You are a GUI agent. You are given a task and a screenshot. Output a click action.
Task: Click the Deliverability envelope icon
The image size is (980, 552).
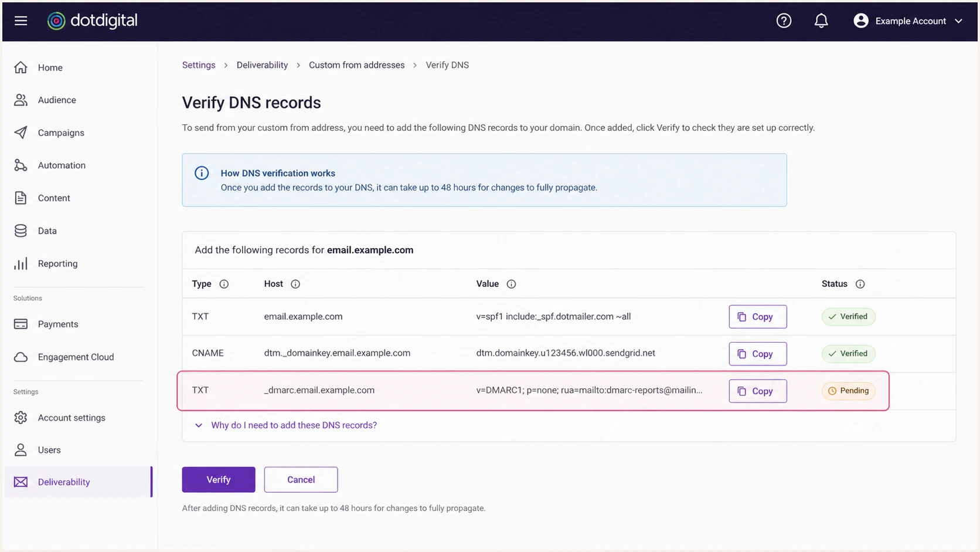pyautogui.click(x=21, y=482)
